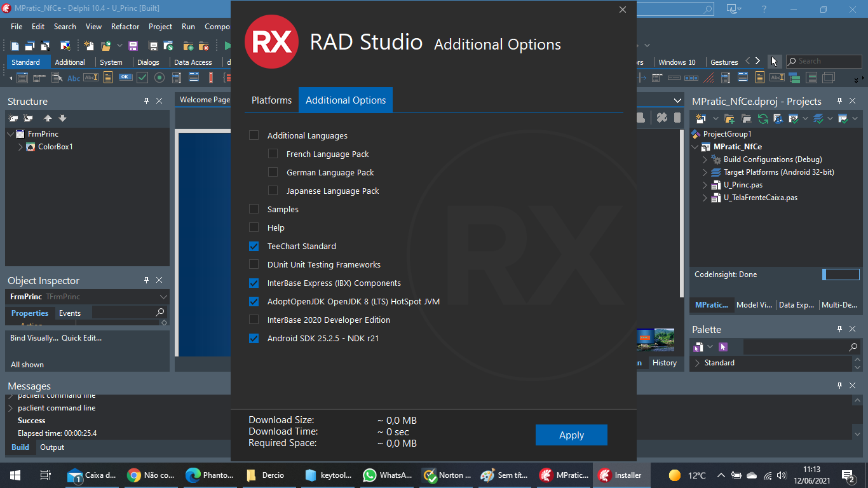Open Task View on the taskbar
Image resolution: width=868 pixels, height=488 pixels.
tap(45, 475)
